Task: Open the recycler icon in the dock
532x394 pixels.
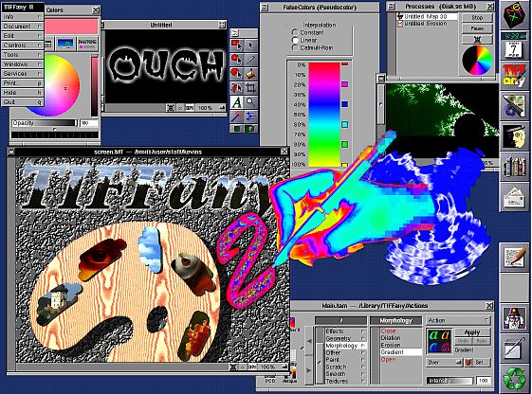Action: 514,379
